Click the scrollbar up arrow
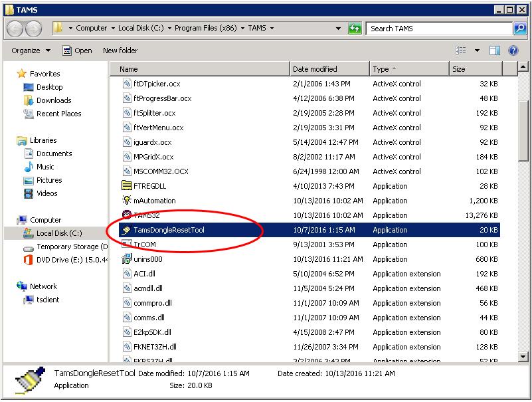Viewport: 532px width, 402px height. coord(523,67)
